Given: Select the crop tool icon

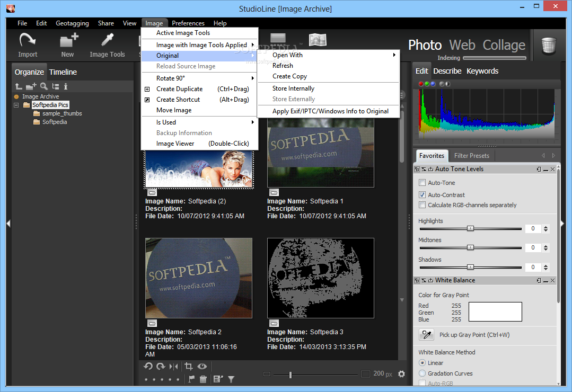Looking at the screenshot, I should coord(189,366).
